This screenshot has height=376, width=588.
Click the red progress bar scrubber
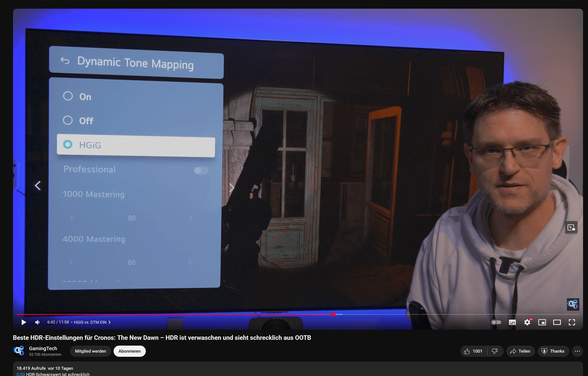point(334,314)
